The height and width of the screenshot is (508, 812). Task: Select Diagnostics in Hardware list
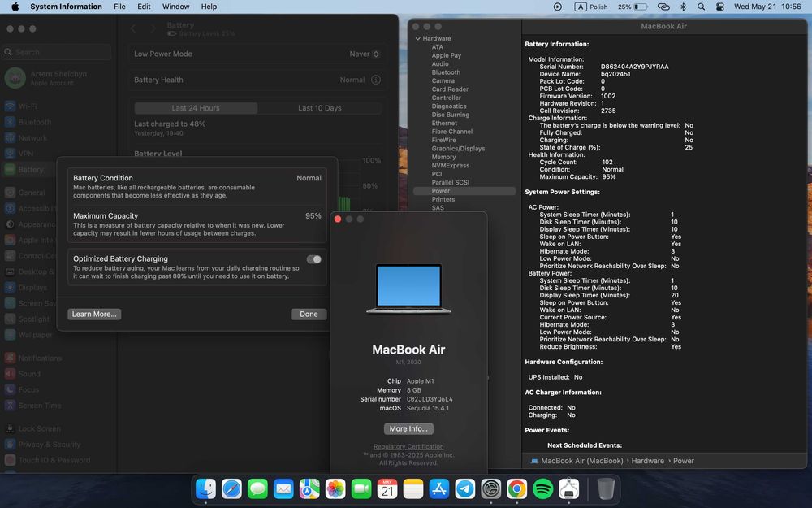coord(449,106)
